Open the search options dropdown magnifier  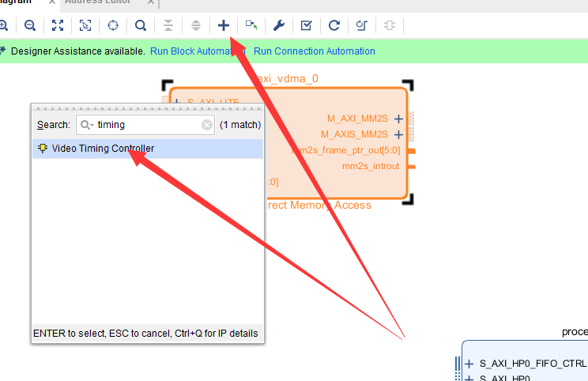(87, 125)
